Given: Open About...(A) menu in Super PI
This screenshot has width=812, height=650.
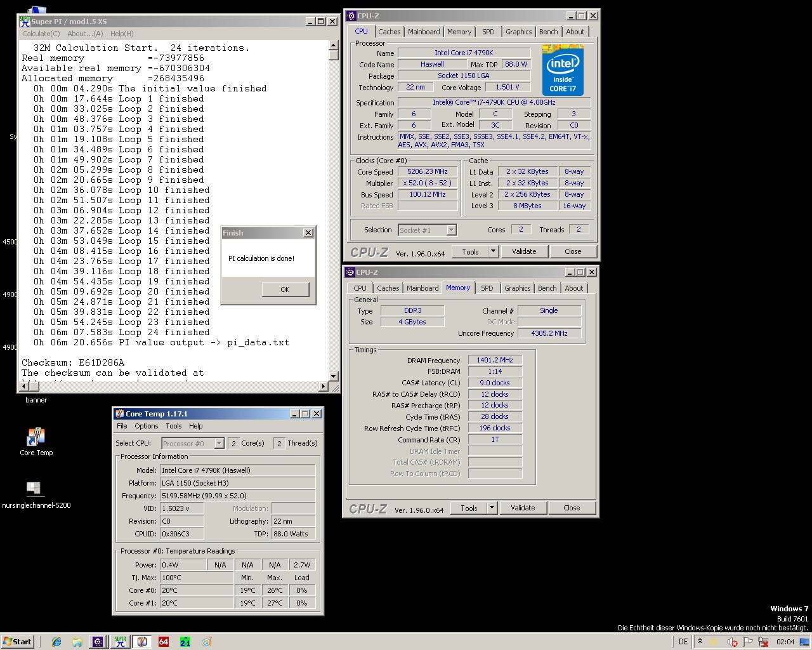Looking at the screenshot, I should [x=85, y=34].
